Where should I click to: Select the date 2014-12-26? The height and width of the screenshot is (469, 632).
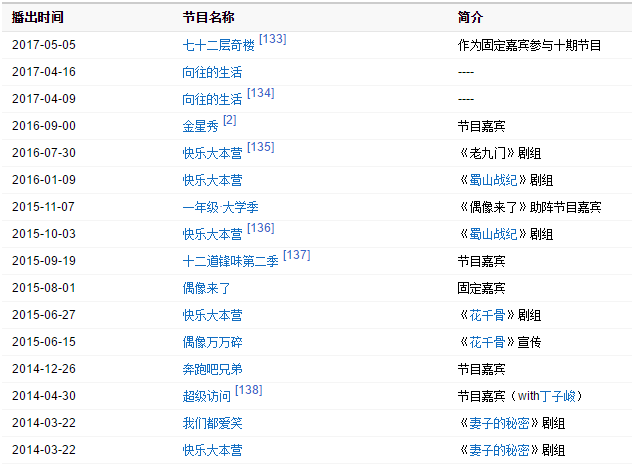pyautogui.click(x=44, y=369)
